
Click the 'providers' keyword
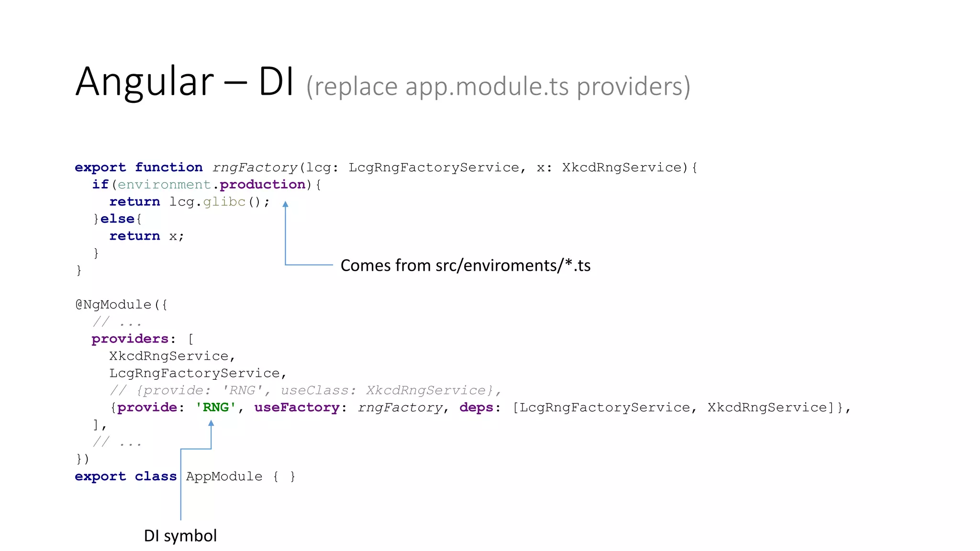[130, 339]
